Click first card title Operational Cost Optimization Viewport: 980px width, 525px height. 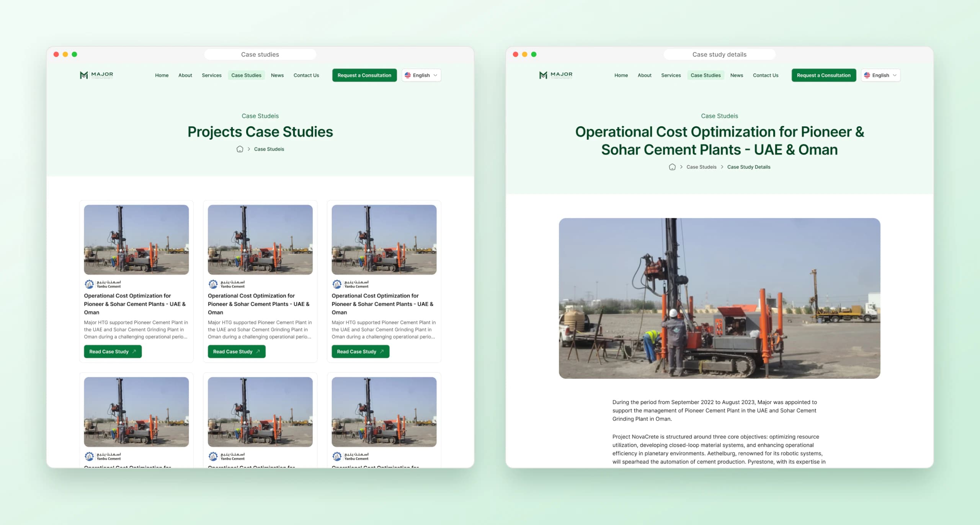coord(135,304)
